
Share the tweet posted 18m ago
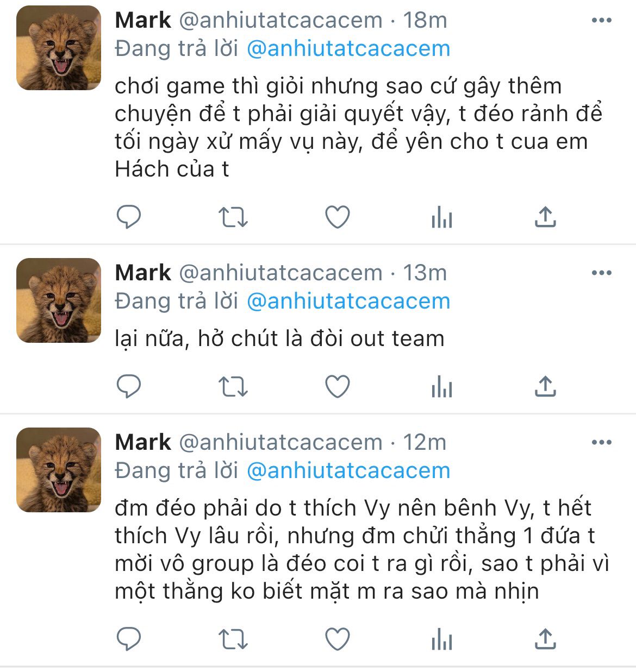(x=545, y=217)
